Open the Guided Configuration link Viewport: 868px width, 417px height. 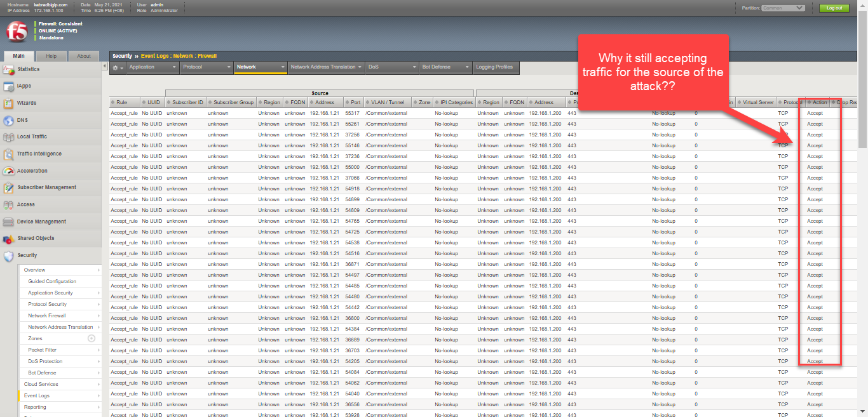52,281
